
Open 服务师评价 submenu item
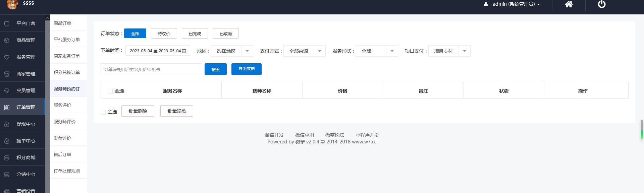(68, 122)
